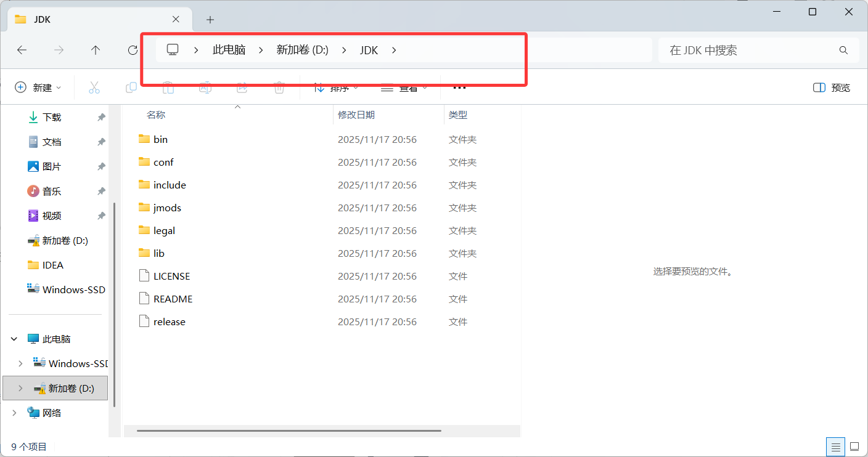868x457 pixels.
Task: Select the JDK tab
Action: [x=92, y=20]
